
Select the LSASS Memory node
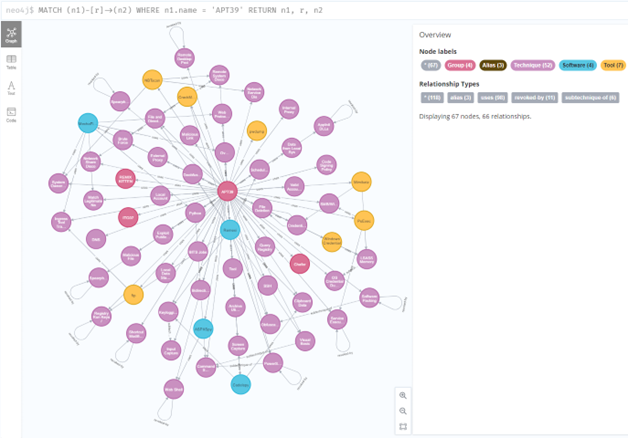tap(366, 259)
